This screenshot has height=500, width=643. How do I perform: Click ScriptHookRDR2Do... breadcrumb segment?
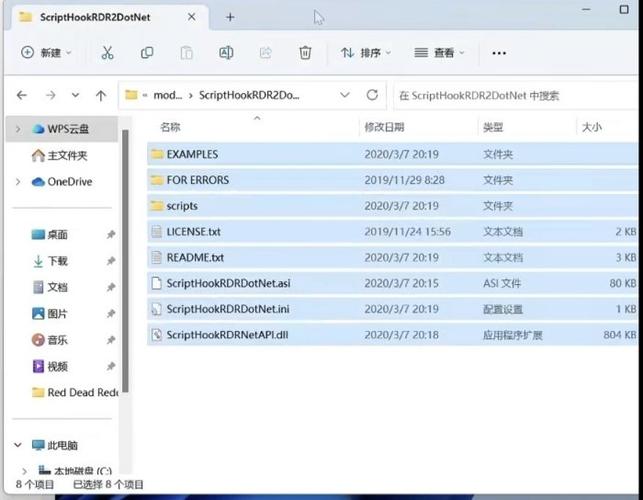(x=249, y=96)
